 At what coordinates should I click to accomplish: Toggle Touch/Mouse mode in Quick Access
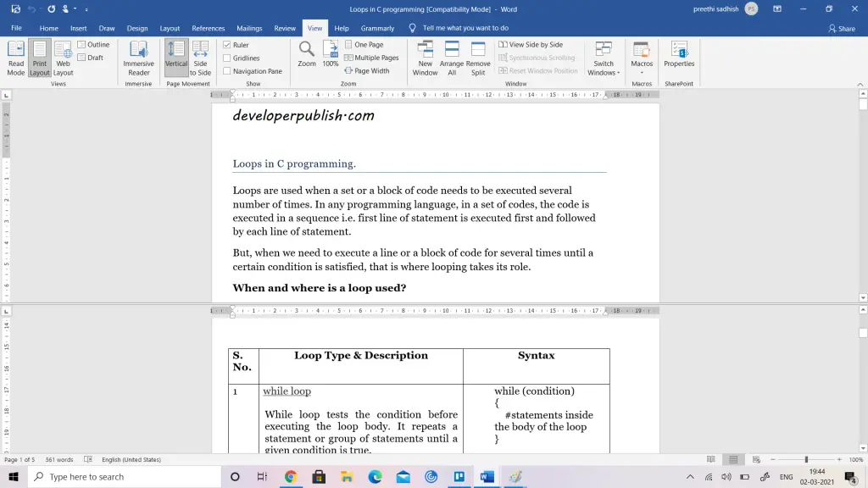pyautogui.click(x=66, y=8)
